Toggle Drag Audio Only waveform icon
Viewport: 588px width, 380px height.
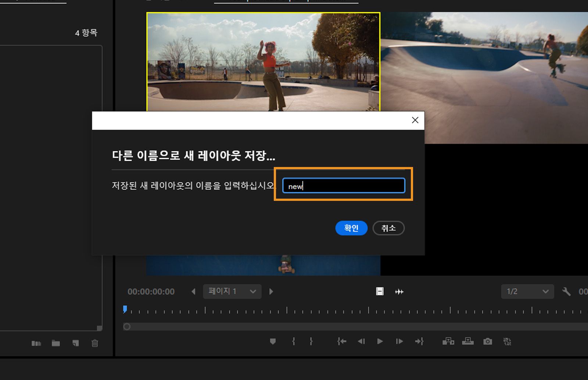pos(399,291)
